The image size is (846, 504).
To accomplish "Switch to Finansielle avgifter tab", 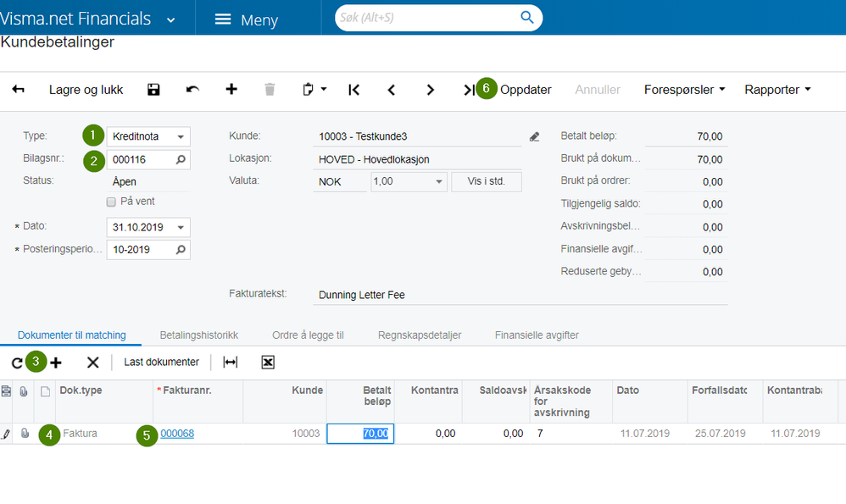I will (537, 335).
